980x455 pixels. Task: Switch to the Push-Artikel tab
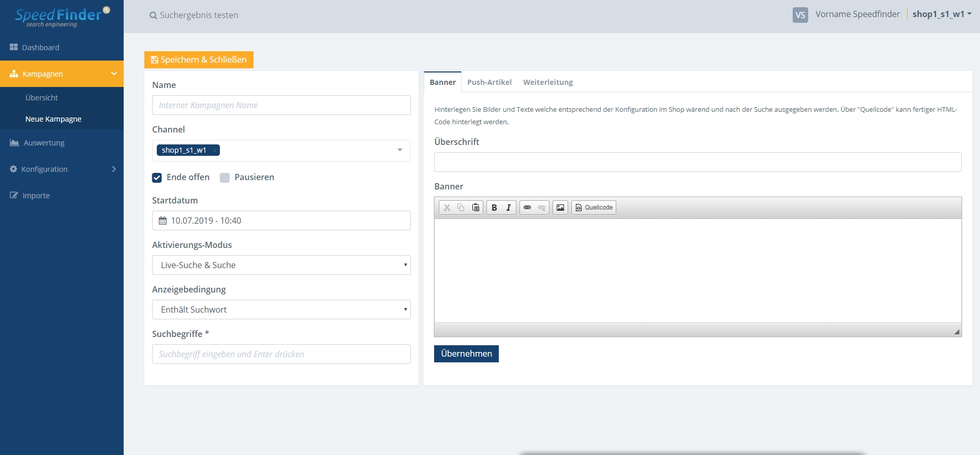[x=489, y=82]
